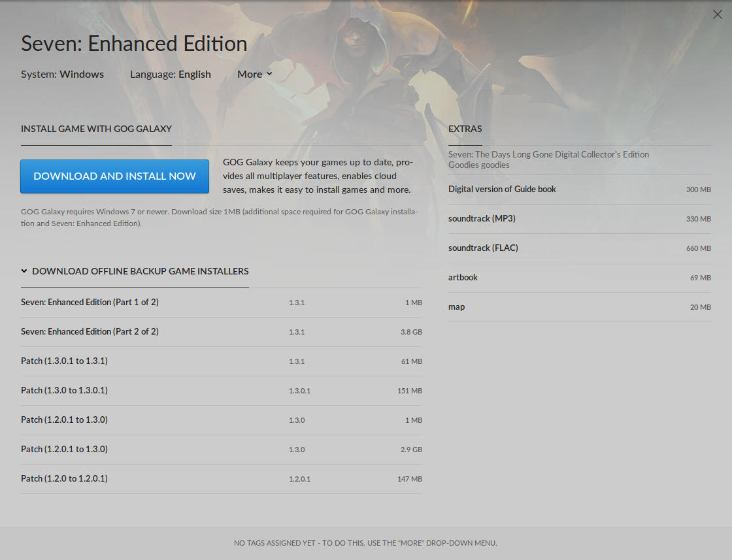
Task: Download Patch (1.3.0 to 1.3.0.1)
Action: pos(222,391)
